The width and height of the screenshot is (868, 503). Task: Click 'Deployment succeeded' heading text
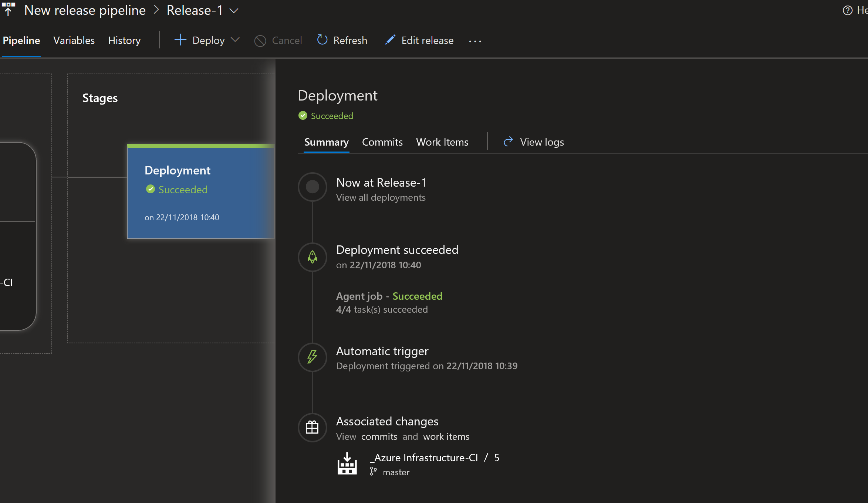click(x=397, y=250)
